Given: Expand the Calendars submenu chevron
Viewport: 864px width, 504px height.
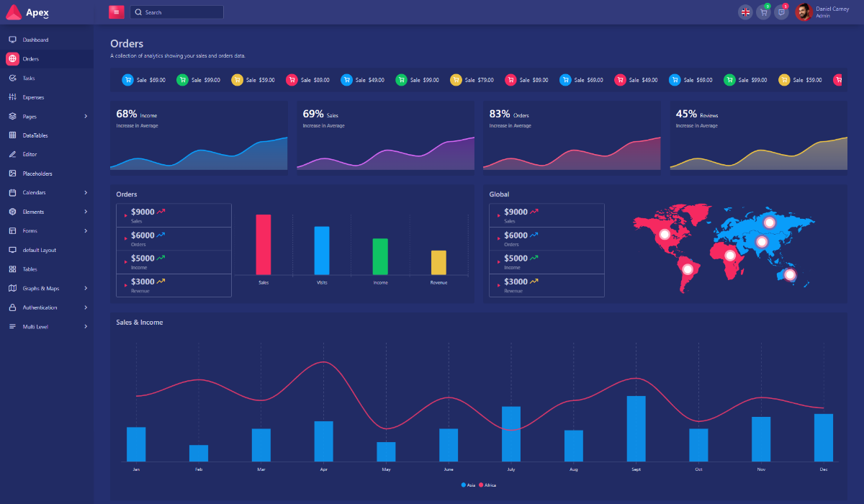Looking at the screenshot, I should 86,192.
